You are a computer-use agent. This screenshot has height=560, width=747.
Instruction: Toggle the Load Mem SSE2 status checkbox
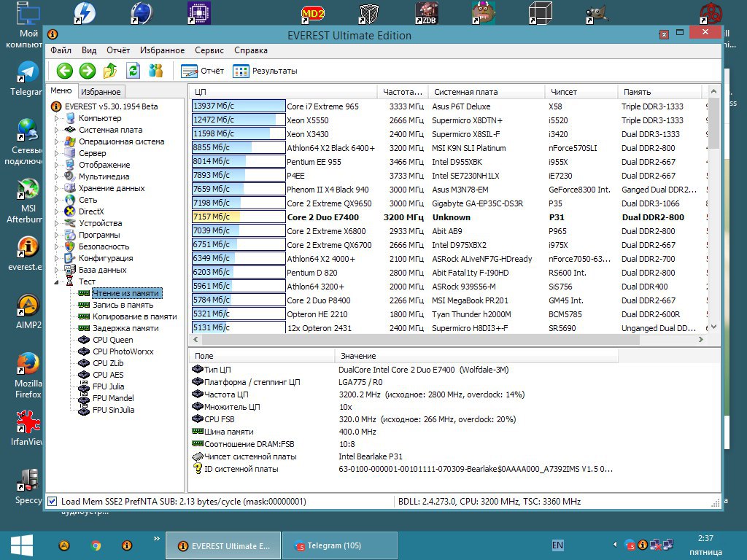coord(53,502)
